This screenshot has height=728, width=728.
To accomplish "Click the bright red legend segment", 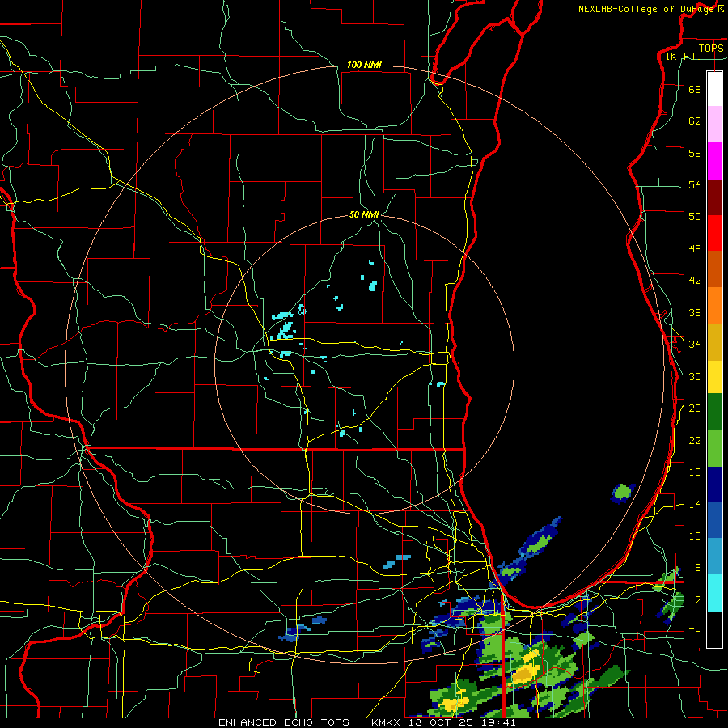I will tap(714, 233).
